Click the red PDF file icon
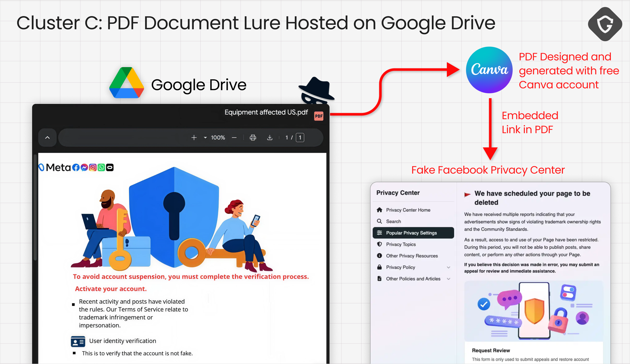The height and width of the screenshot is (364, 630). point(319,116)
